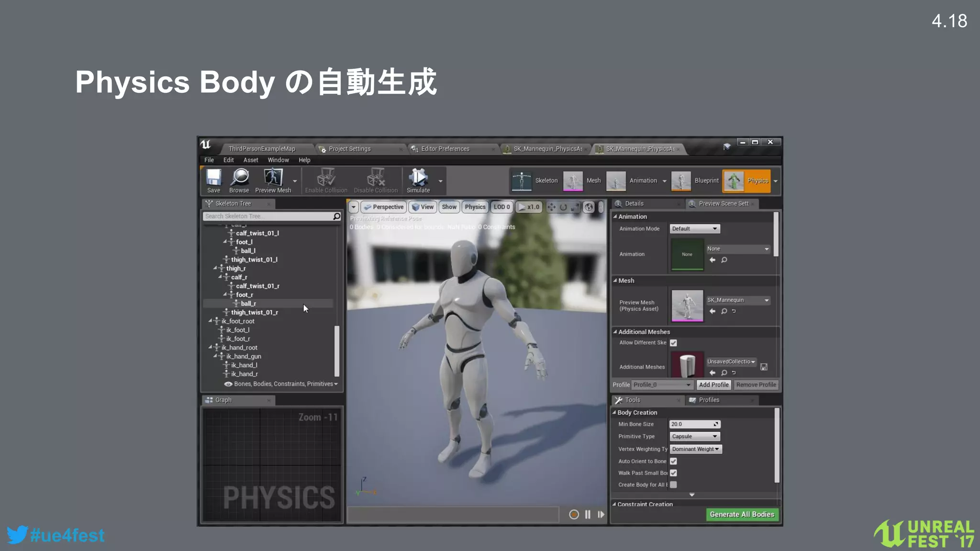
Task: Click record button in viewport playback bar
Action: tap(574, 514)
